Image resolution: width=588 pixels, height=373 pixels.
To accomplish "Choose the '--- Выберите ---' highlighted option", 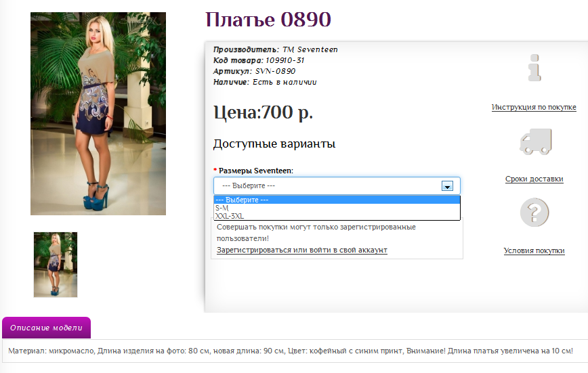I will [337, 200].
